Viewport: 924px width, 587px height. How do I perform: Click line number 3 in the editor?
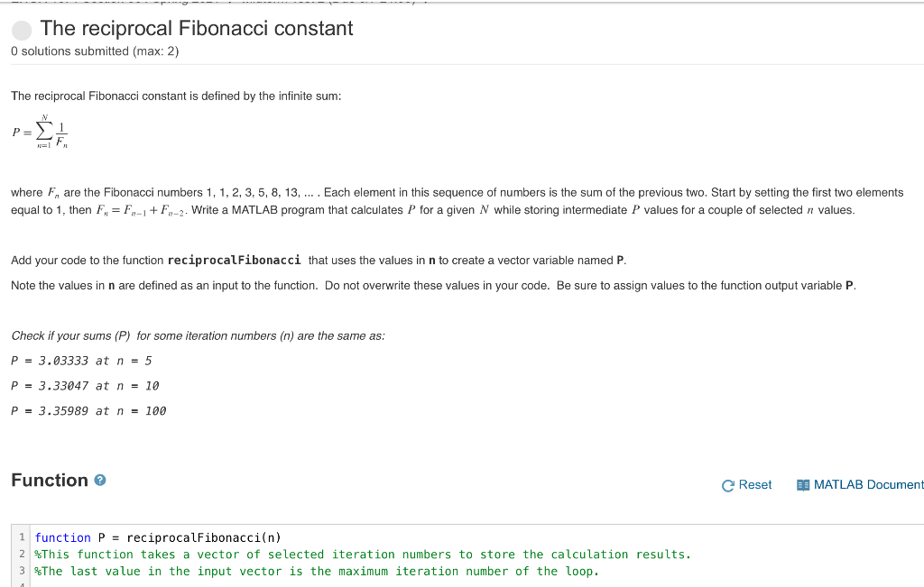(21, 571)
